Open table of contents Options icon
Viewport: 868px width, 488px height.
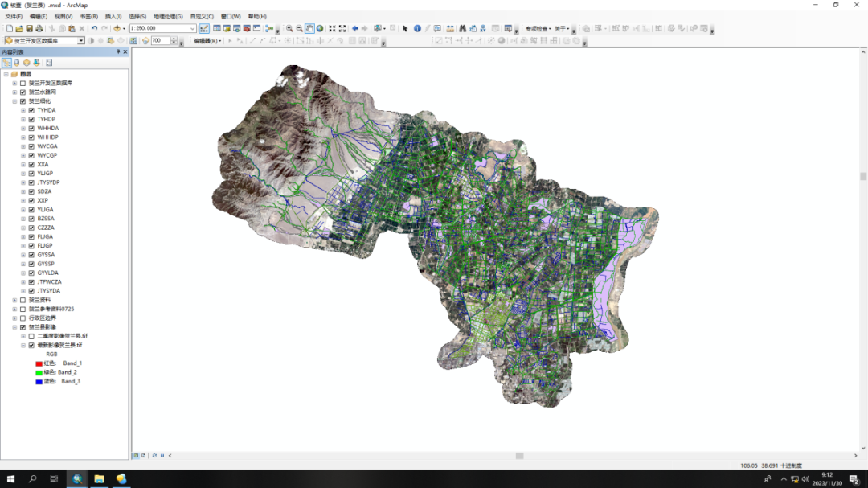[x=49, y=63]
